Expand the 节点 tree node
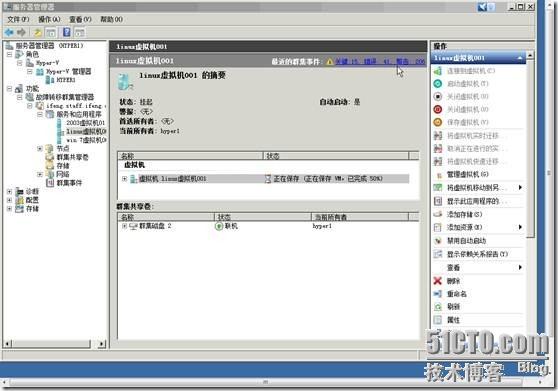 tap(40, 148)
